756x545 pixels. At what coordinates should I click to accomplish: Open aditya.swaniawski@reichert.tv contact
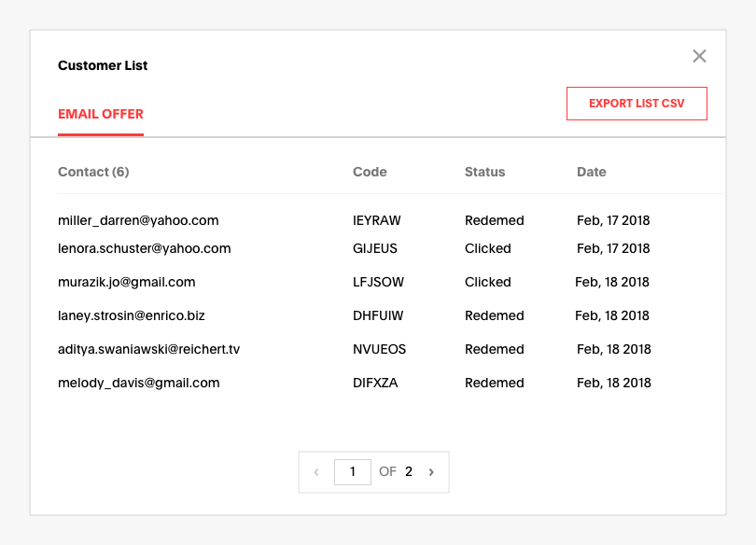tap(149, 349)
